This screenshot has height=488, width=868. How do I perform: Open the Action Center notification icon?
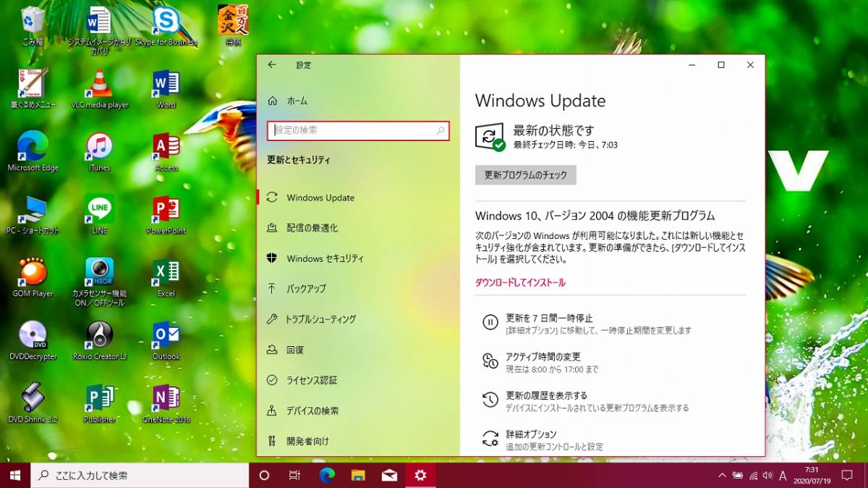847,476
